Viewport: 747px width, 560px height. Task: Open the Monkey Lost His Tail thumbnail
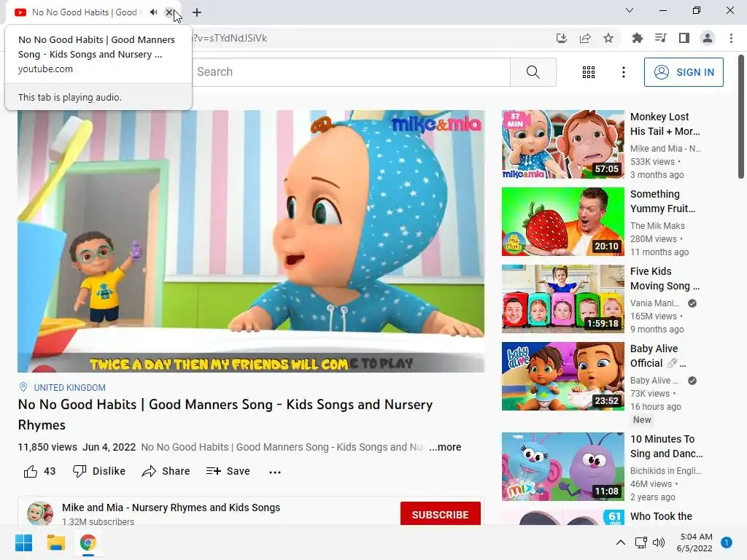[562, 144]
